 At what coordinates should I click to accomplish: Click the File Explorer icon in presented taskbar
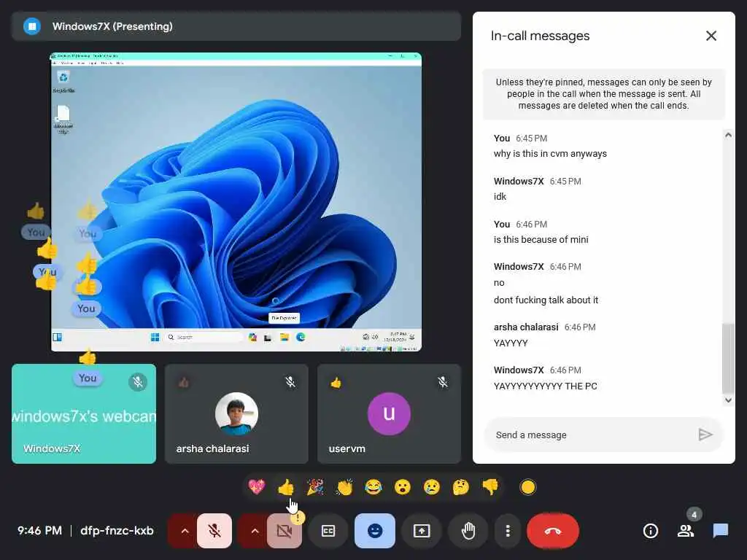(285, 337)
